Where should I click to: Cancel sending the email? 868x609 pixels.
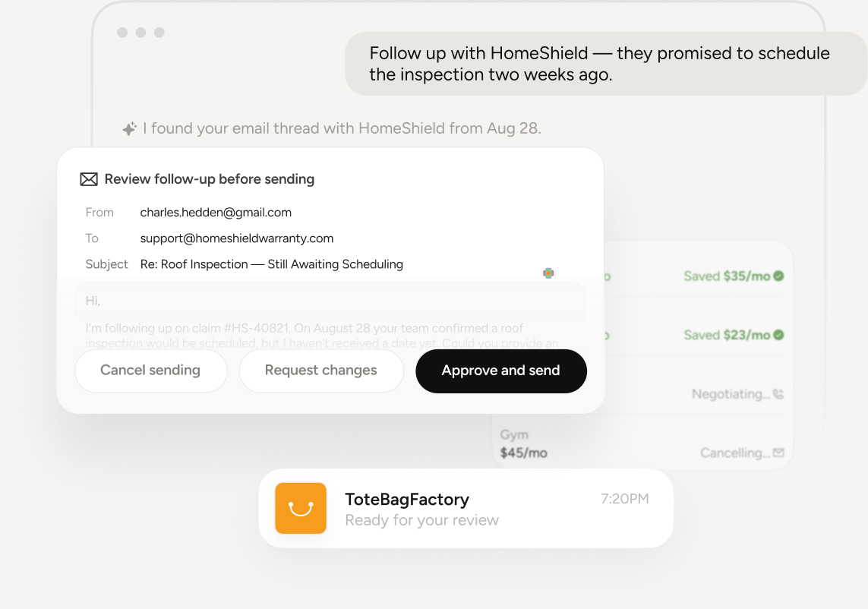coord(150,371)
